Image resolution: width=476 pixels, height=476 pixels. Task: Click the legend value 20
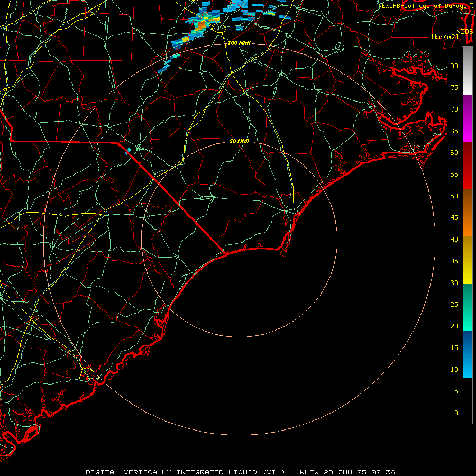click(454, 326)
